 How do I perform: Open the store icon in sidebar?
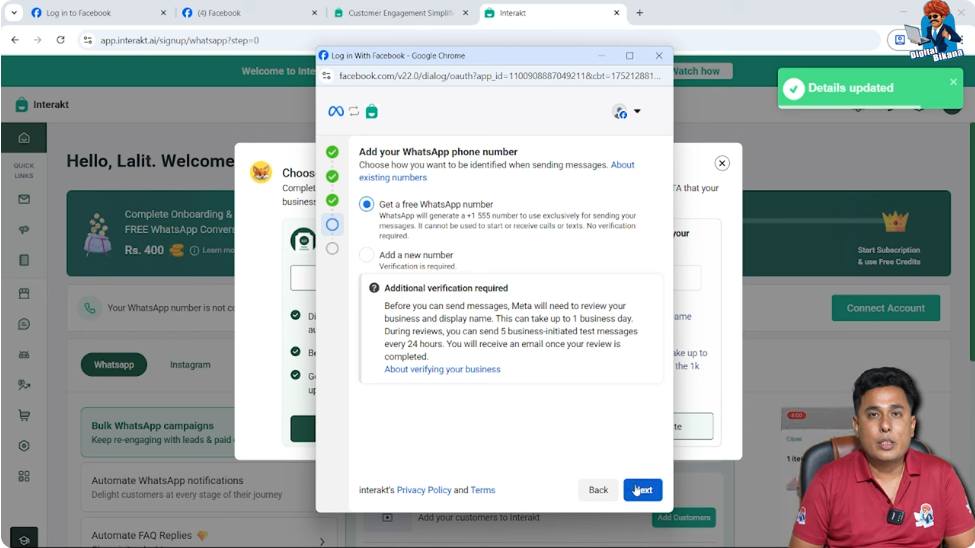(x=24, y=293)
